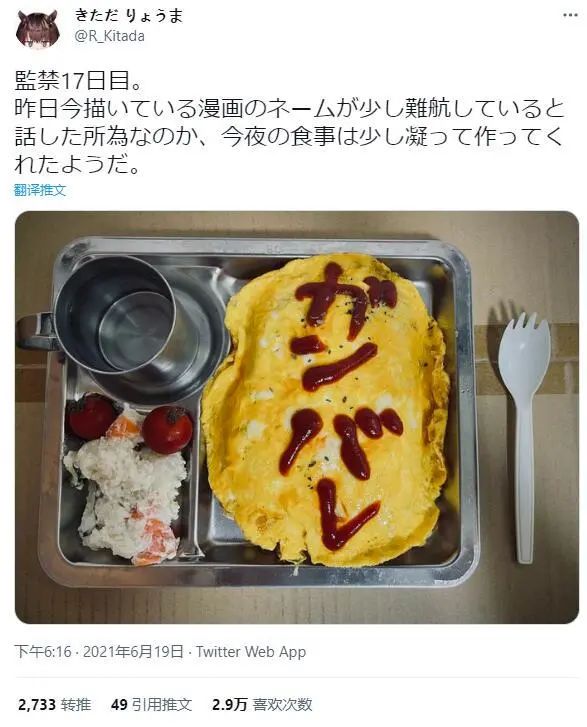Click the 2.9万 likes count number

pos(230,705)
